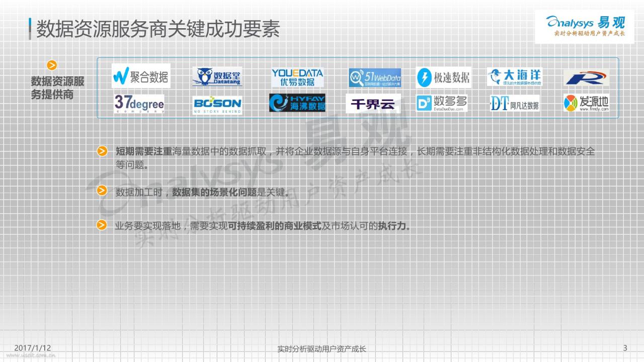Select the YOUEDATA 优易数据 logo
The width and height of the screenshot is (644, 362).
(297, 77)
